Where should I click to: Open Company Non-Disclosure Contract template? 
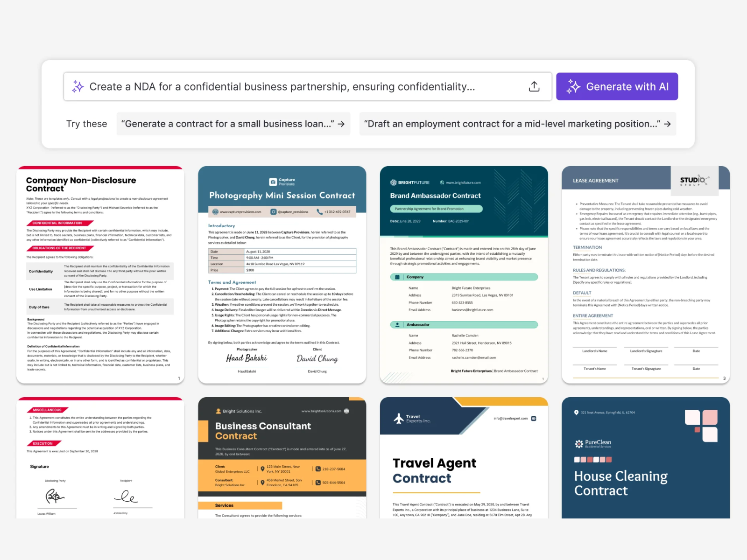[100, 275]
